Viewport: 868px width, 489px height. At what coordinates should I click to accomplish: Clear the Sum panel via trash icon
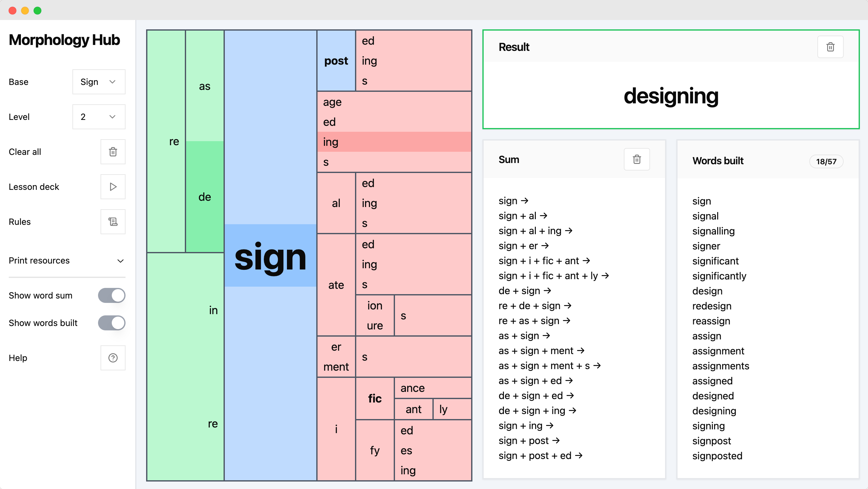637,159
